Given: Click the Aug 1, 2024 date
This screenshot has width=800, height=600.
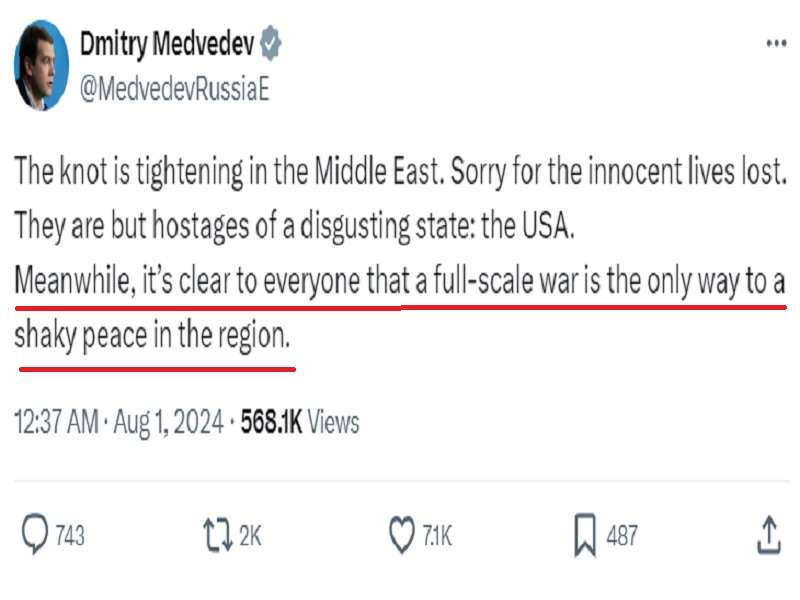Looking at the screenshot, I should [x=166, y=422].
